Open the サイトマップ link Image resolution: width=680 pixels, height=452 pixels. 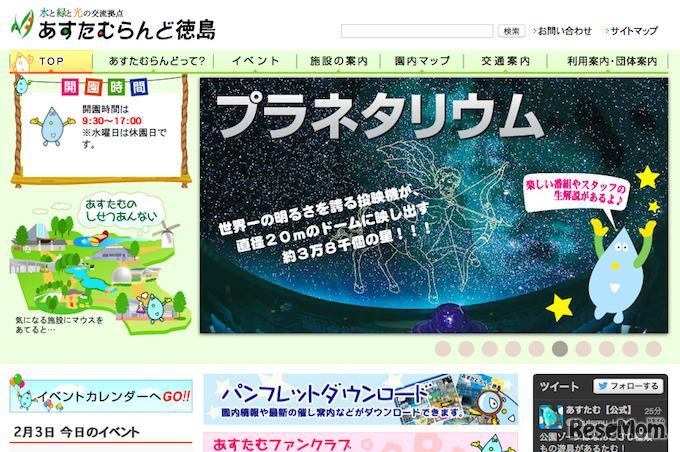[632, 31]
